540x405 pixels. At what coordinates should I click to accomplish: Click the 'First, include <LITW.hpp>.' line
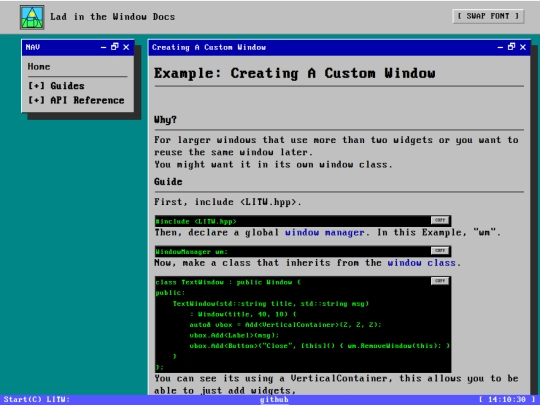(228, 202)
